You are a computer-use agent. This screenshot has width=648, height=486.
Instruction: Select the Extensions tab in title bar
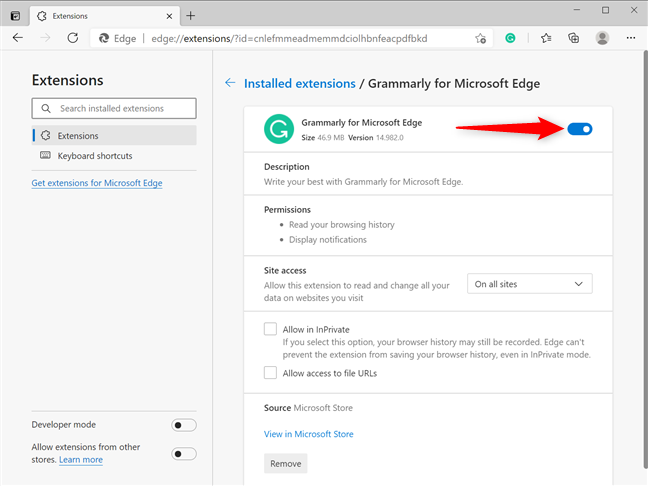[x=105, y=16]
